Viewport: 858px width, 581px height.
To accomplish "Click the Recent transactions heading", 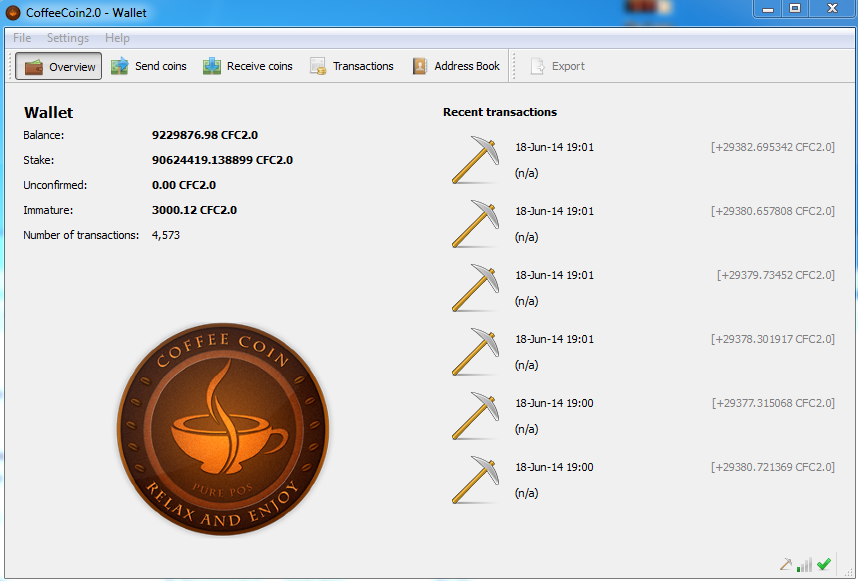I will (x=500, y=112).
